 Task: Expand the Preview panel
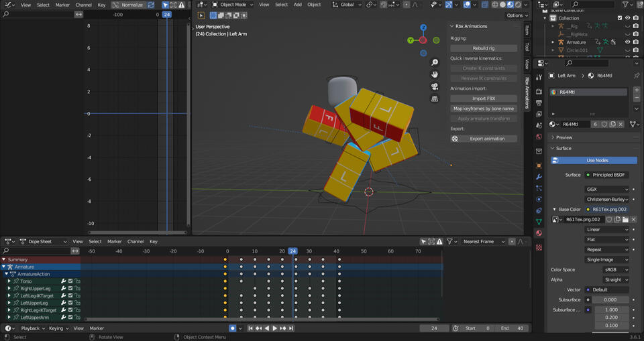(564, 137)
